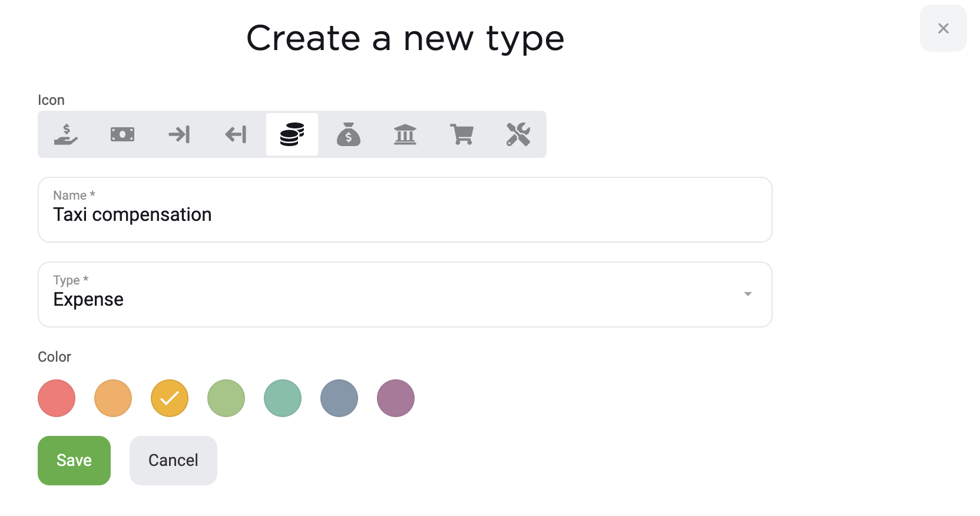Click the Name field with Taxi compensation
The width and height of the screenshot is (980, 516).
(405, 210)
